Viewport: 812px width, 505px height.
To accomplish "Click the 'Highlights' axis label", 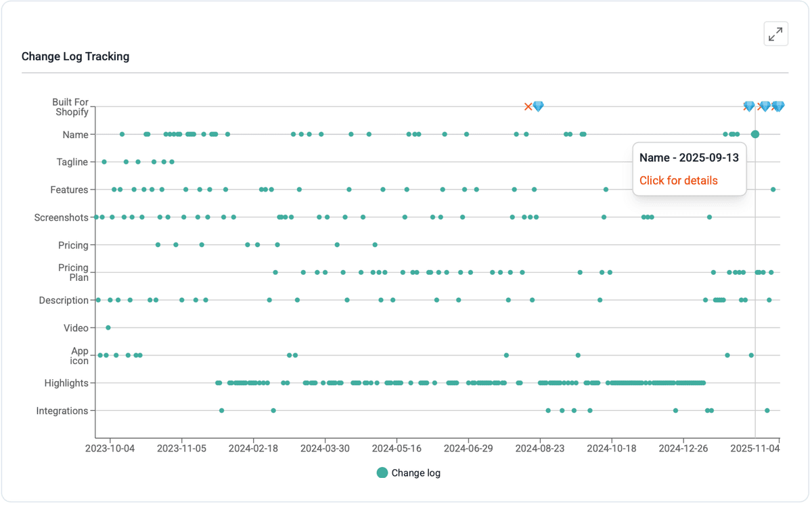I will coord(66,383).
